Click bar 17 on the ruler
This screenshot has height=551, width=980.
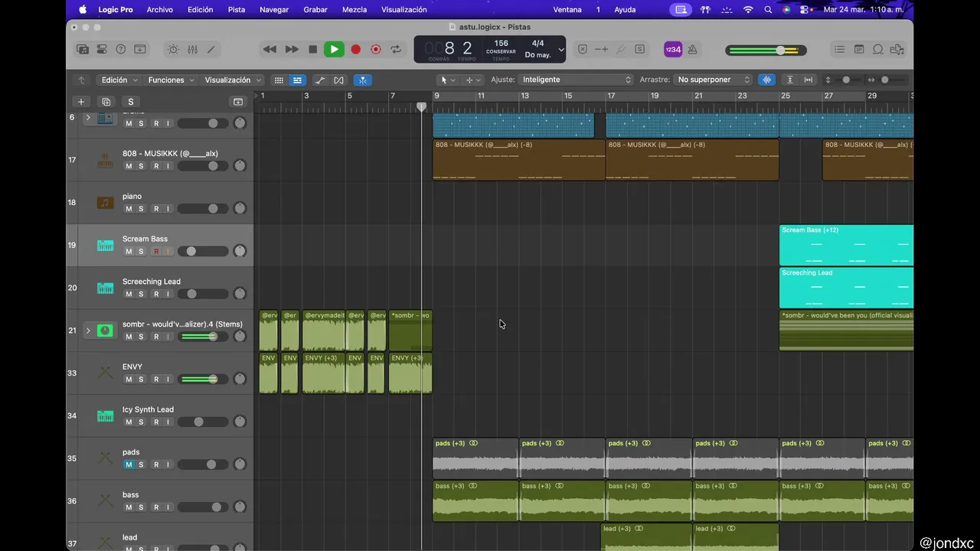[x=611, y=96]
